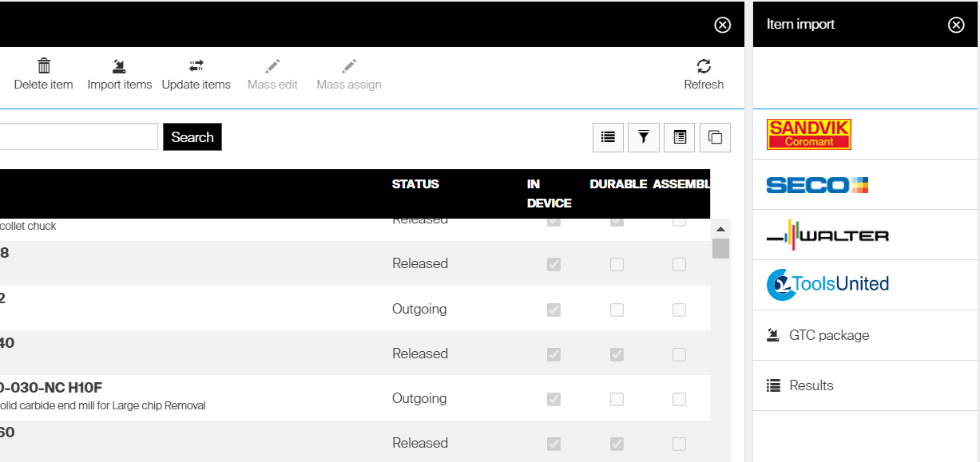980x462 pixels.
Task: Toggle Durable checkbox in first Outgoing row
Action: click(x=617, y=310)
